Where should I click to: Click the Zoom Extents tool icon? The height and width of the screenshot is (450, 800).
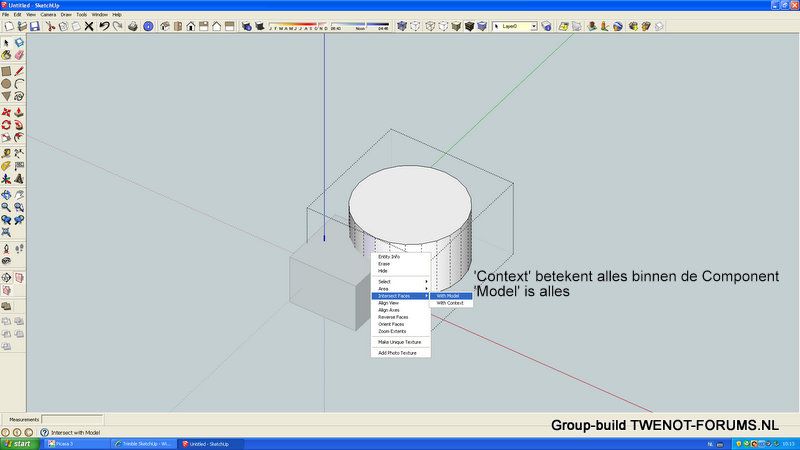tap(6, 233)
